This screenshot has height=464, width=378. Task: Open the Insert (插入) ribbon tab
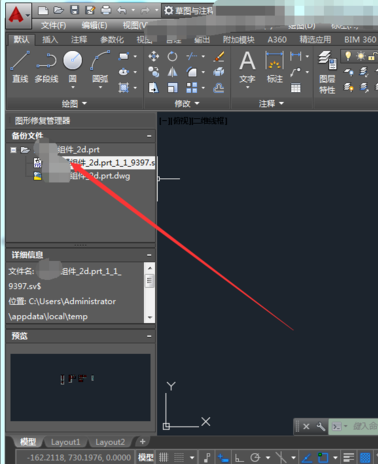(50, 40)
